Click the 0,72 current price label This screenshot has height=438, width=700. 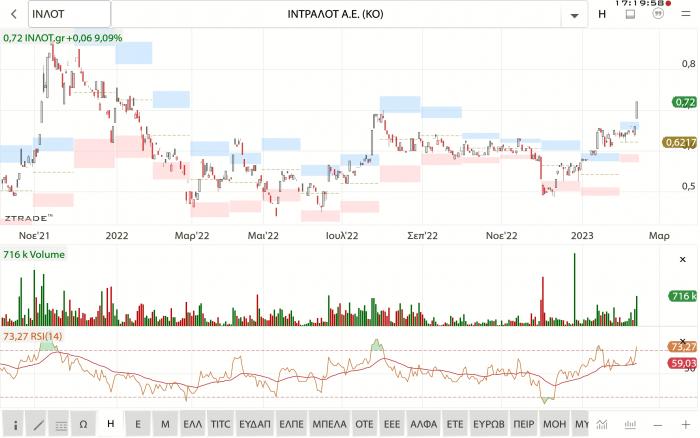[684, 101]
